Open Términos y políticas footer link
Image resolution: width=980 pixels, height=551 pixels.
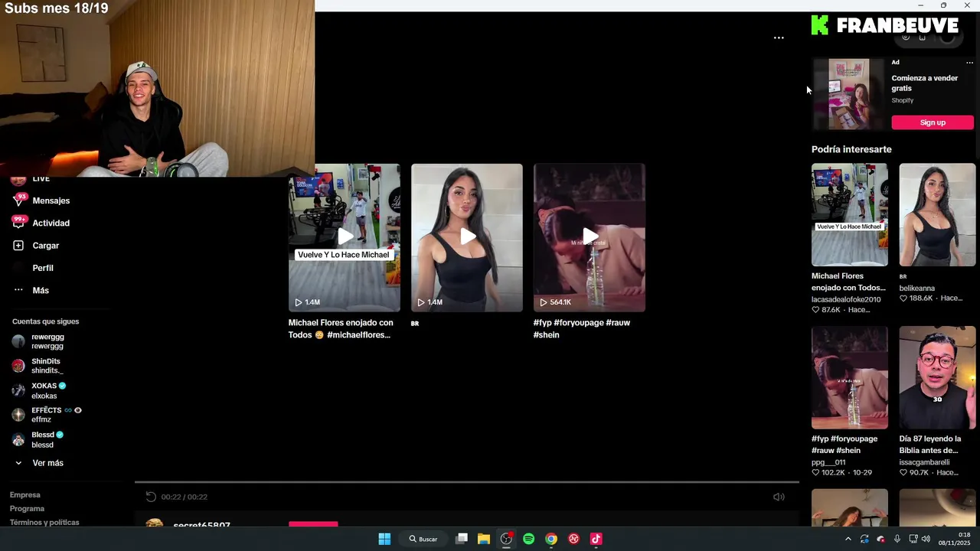point(44,523)
